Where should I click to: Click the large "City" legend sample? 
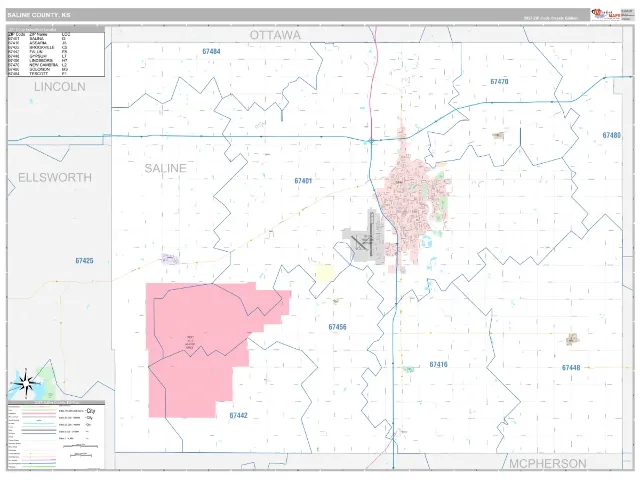click(91, 411)
